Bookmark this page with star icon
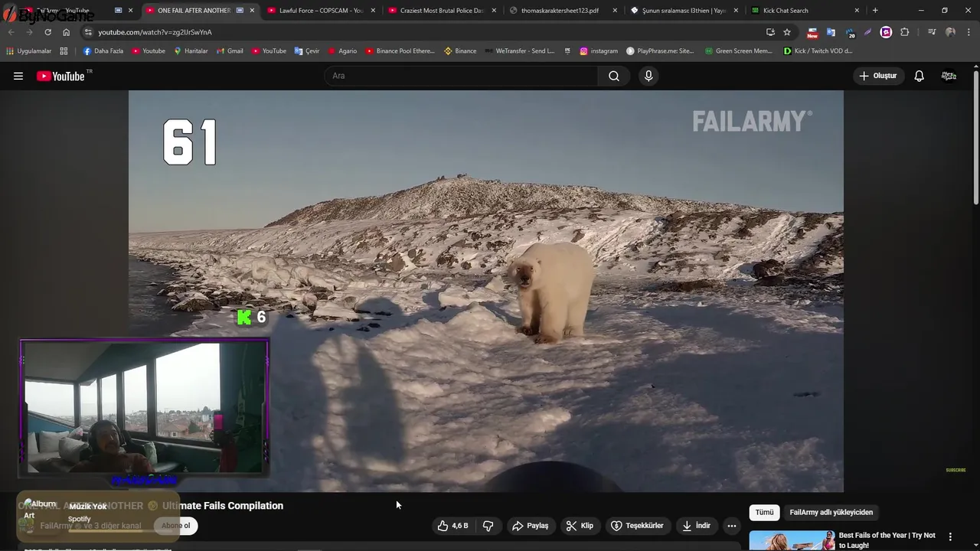This screenshot has height=551, width=980. click(787, 32)
